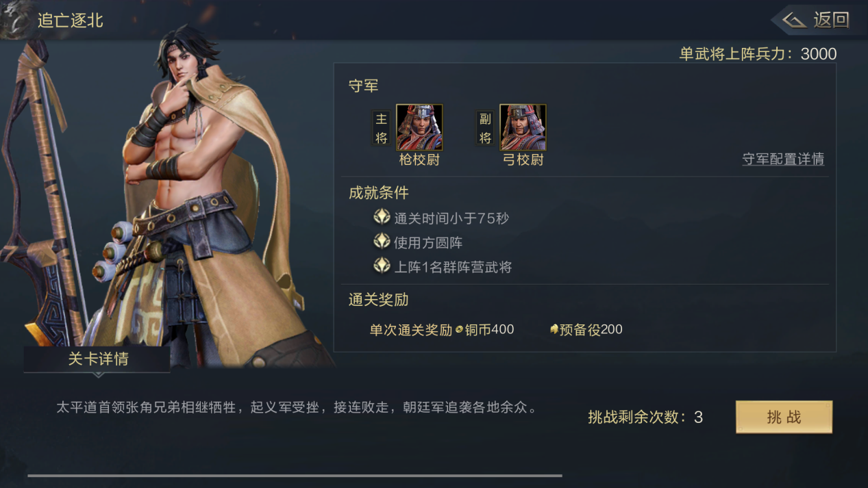868x488 pixels.
Task: Select the 枪校尉 main general portrait
Action: point(419,127)
